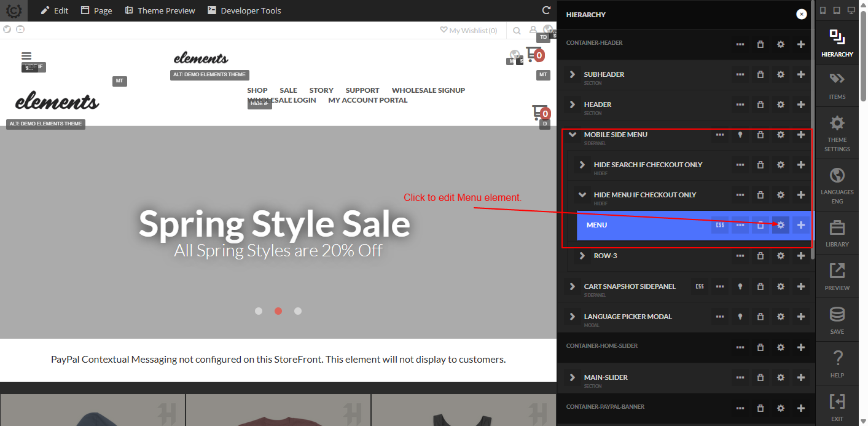Screen dimensions: 868x426
Task: Open Languages ENG globe icon
Action: click(x=837, y=184)
